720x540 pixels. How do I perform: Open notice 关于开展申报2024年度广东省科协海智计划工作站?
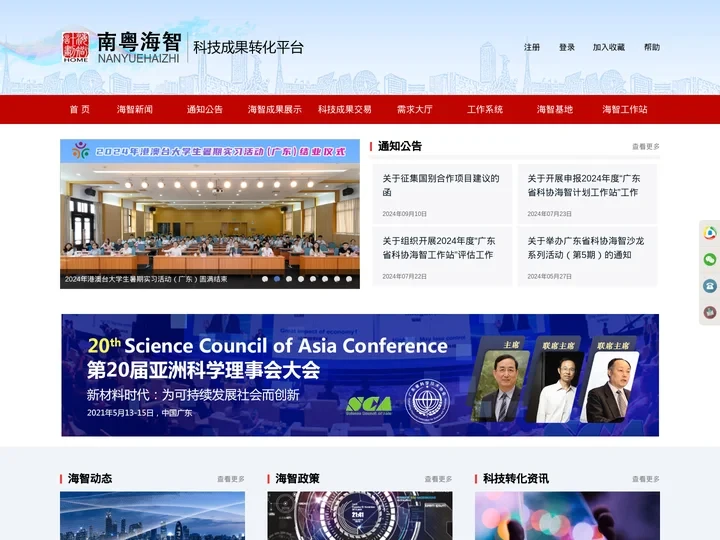point(584,185)
